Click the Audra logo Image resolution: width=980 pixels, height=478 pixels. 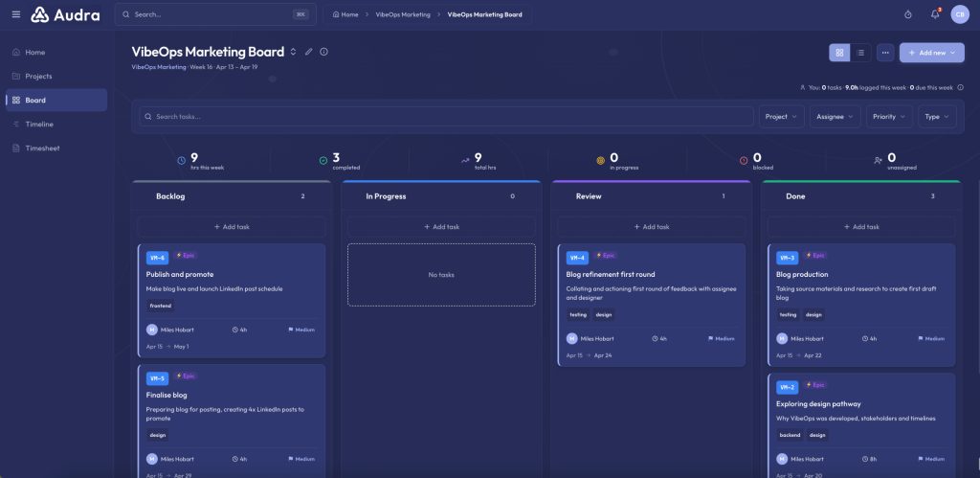66,14
